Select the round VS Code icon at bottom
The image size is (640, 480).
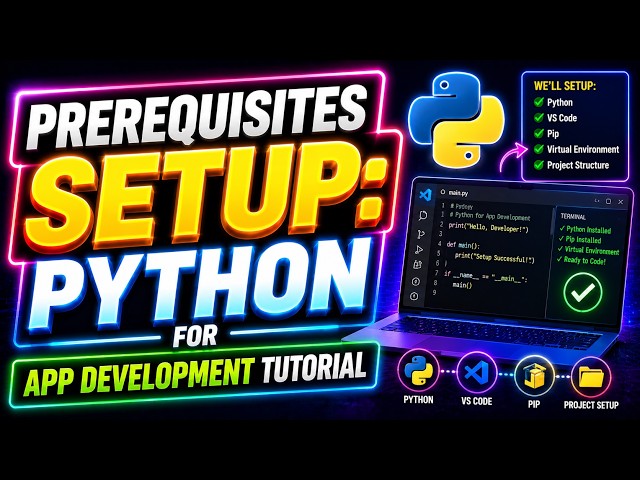pos(476,372)
